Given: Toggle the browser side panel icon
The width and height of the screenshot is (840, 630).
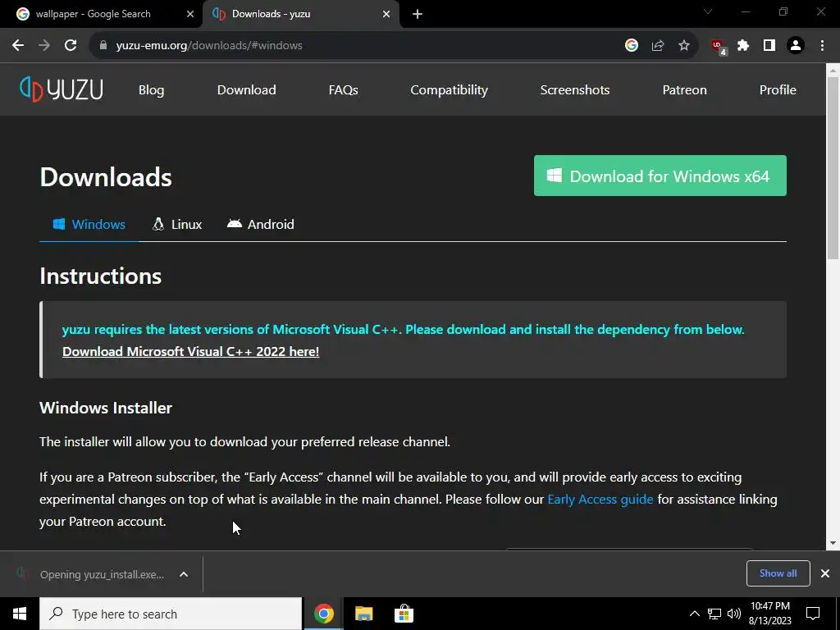Looking at the screenshot, I should pyautogui.click(x=769, y=46).
